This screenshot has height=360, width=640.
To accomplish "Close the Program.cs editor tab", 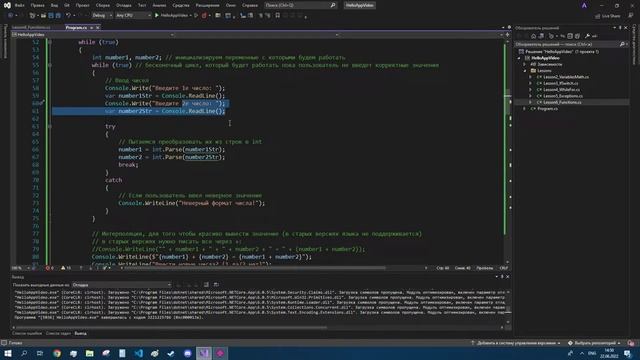I will [98, 27].
